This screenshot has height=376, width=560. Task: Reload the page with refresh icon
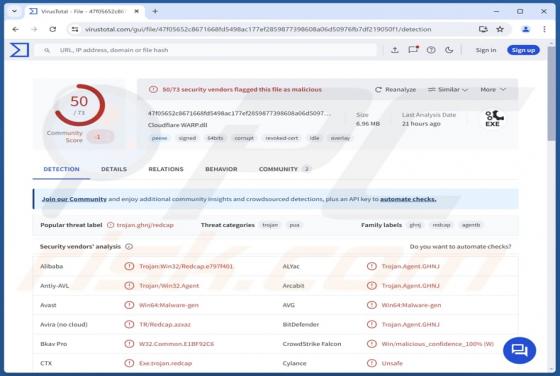coord(53,29)
